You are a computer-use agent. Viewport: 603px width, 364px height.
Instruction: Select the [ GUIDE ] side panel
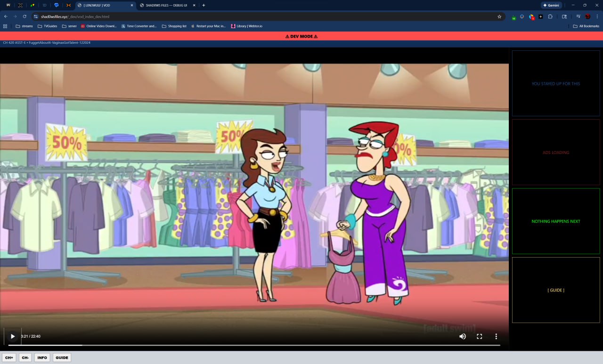tap(556, 290)
